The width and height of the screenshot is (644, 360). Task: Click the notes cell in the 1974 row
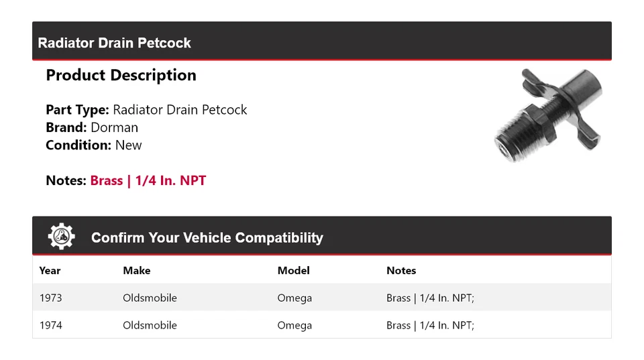430,325
